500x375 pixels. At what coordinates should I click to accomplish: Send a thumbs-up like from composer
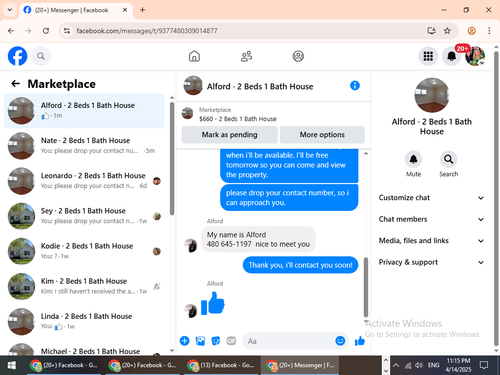click(360, 341)
